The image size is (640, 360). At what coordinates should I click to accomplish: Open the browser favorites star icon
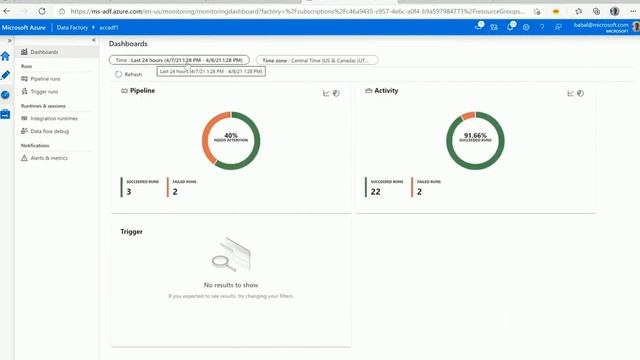[578, 11]
